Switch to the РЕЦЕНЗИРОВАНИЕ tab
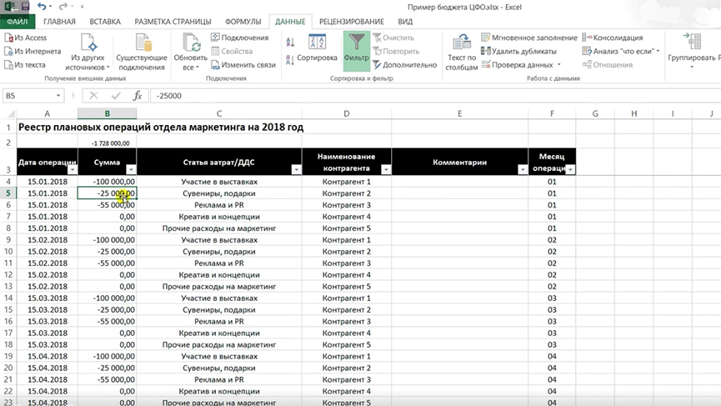Screen dimensions: 721x406 tap(351, 22)
